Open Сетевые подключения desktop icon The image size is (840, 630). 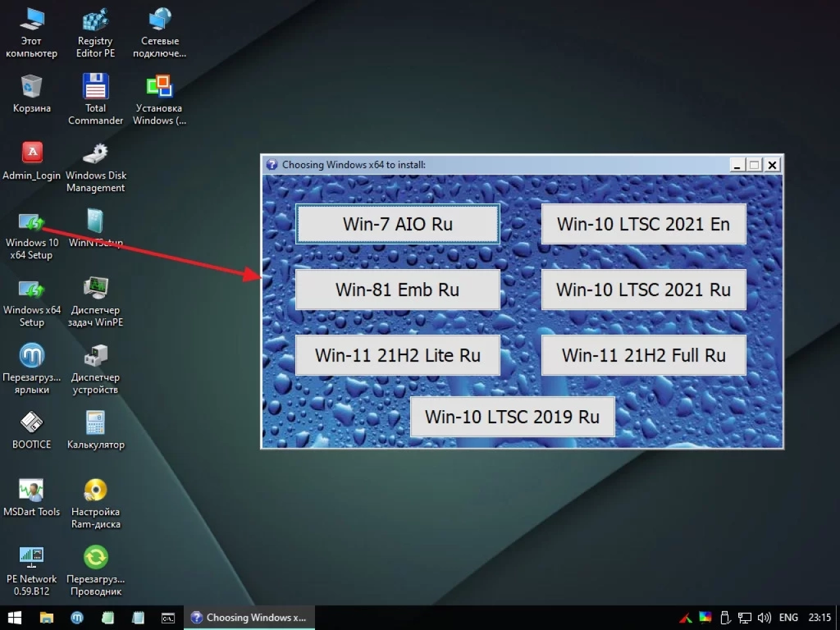159,33
